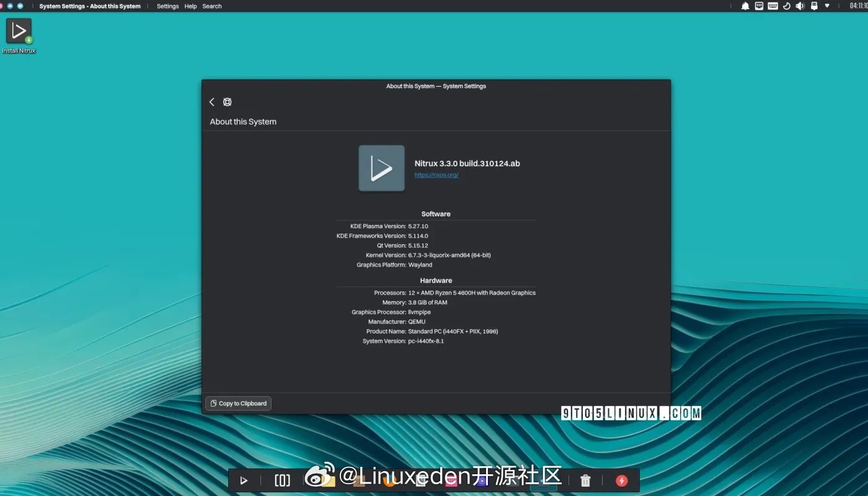Click the About this System page heading
Viewport: 868px width, 496px height.
point(243,122)
